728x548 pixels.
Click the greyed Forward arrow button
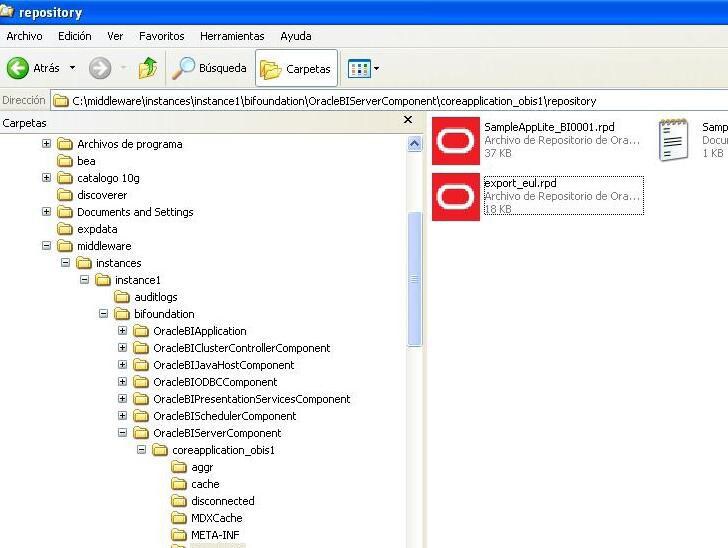coord(100,68)
